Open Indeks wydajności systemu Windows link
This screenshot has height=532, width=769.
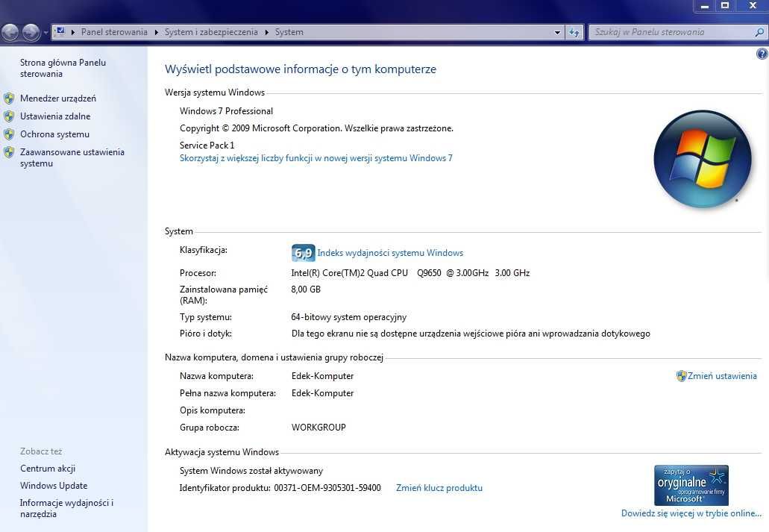tap(390, 253)
